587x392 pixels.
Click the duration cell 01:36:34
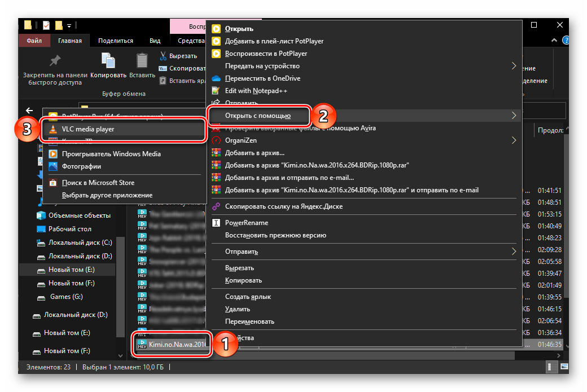pyautogui.click(x=549, y=333)
